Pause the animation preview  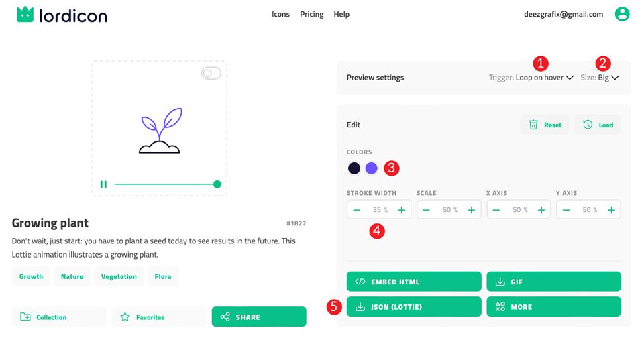click(103, 184)
